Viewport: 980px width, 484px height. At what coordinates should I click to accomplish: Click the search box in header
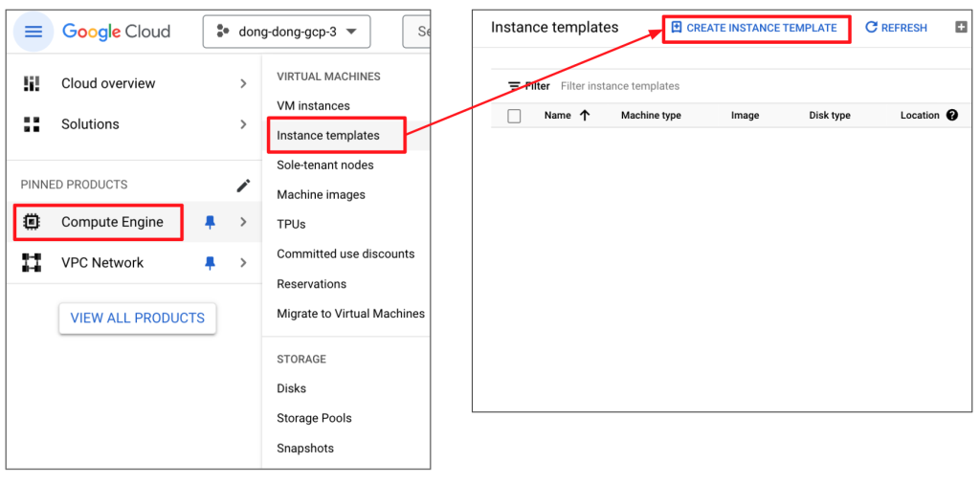pyautogui.click(x=417, y=32)
